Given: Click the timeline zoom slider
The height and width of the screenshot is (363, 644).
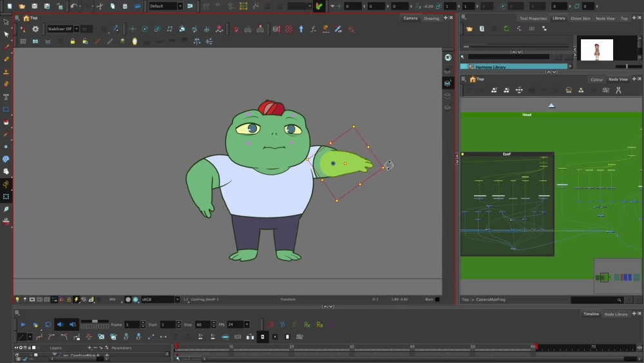Looking at the screenshot, I should click(190, 358).
